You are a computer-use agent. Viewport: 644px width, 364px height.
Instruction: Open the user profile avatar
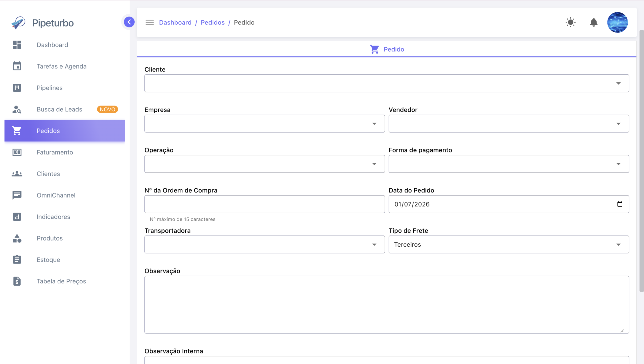pyautogui.click(x=617, y=22)
